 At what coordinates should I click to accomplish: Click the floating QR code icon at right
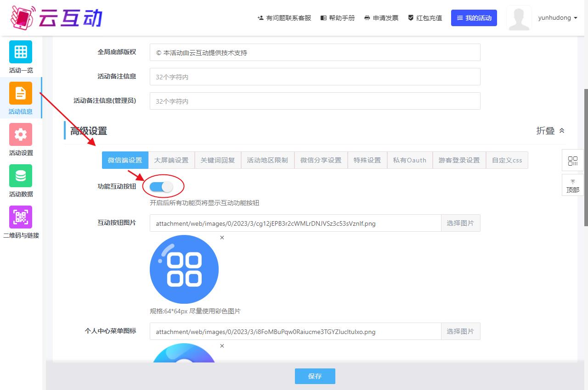572,161
